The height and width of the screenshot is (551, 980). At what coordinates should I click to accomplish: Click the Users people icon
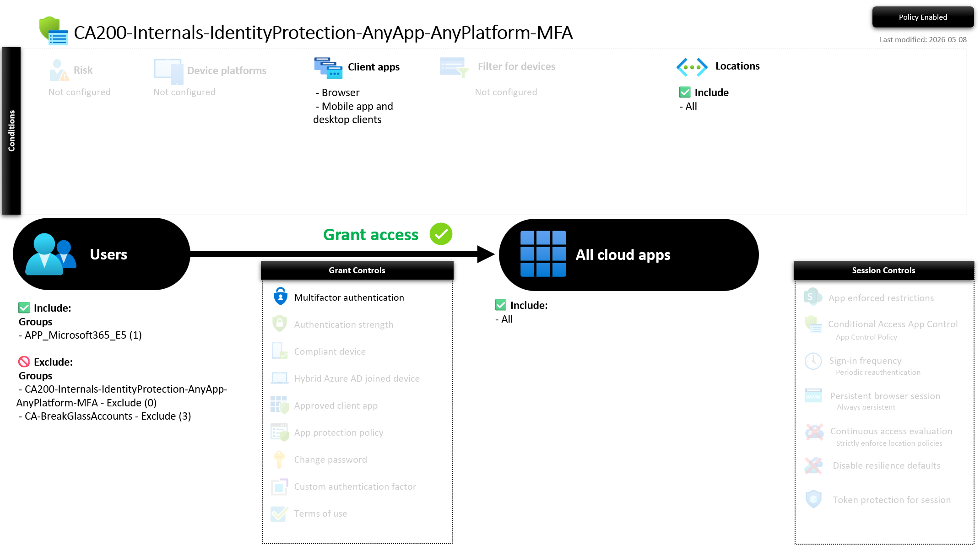(50, 254)
